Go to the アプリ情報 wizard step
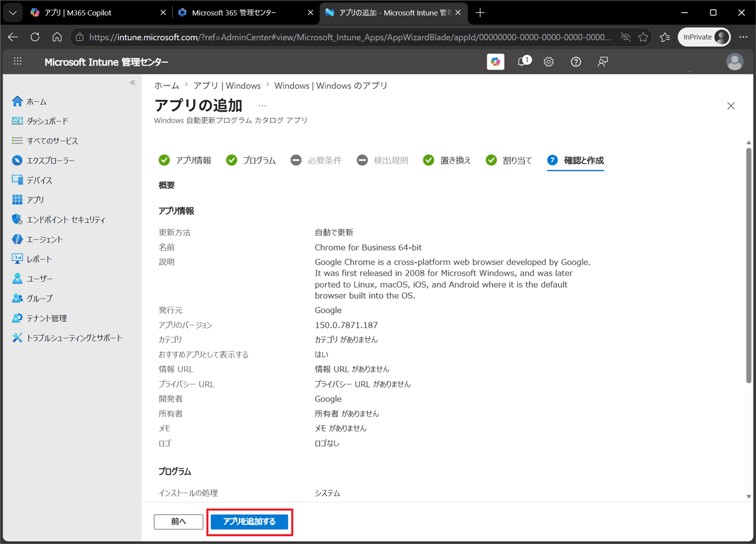This screenshot has width=756, height=544. [x=185, y=160]
